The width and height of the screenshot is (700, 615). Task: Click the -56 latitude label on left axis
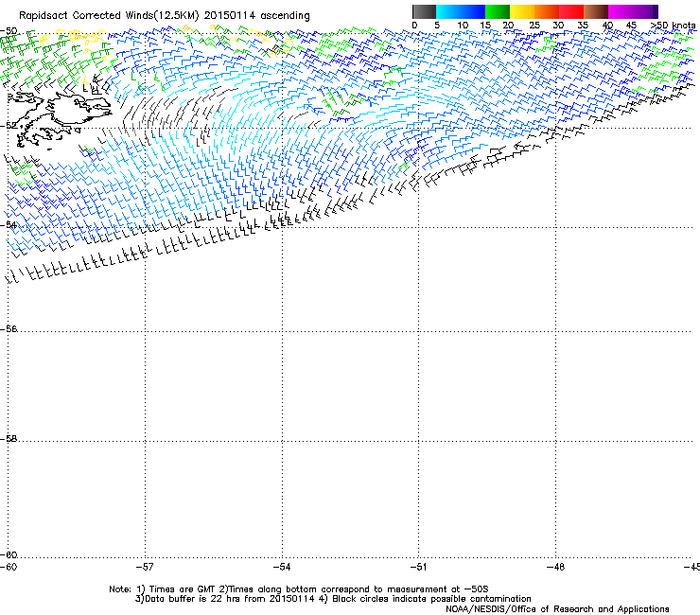click(x=9, y=329)
